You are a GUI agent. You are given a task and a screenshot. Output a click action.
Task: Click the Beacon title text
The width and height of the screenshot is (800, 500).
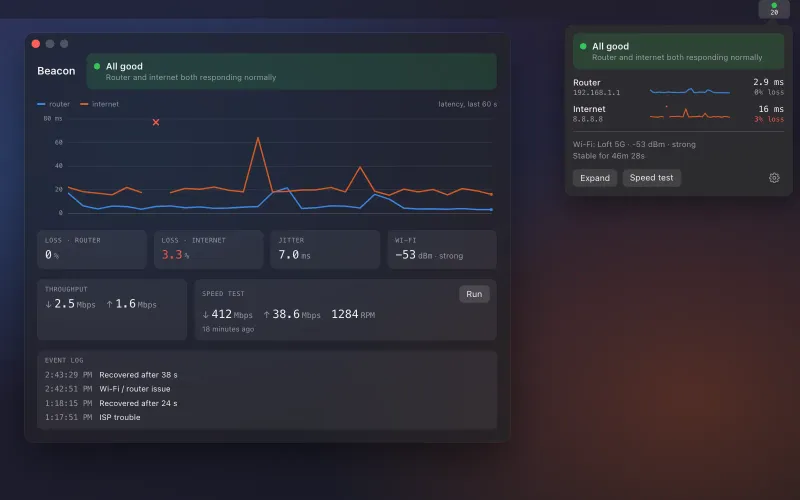(56, 71)
